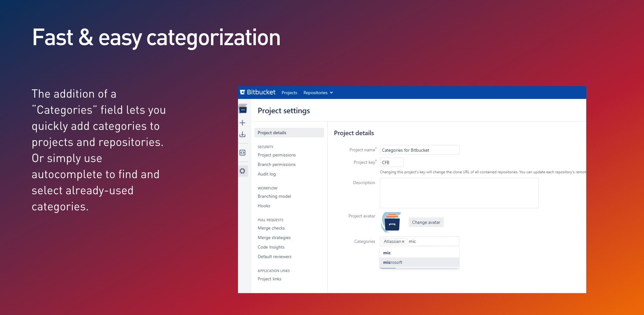Click the Change avatar button
The image size is (644, 315).
click(x=426, y=222)
